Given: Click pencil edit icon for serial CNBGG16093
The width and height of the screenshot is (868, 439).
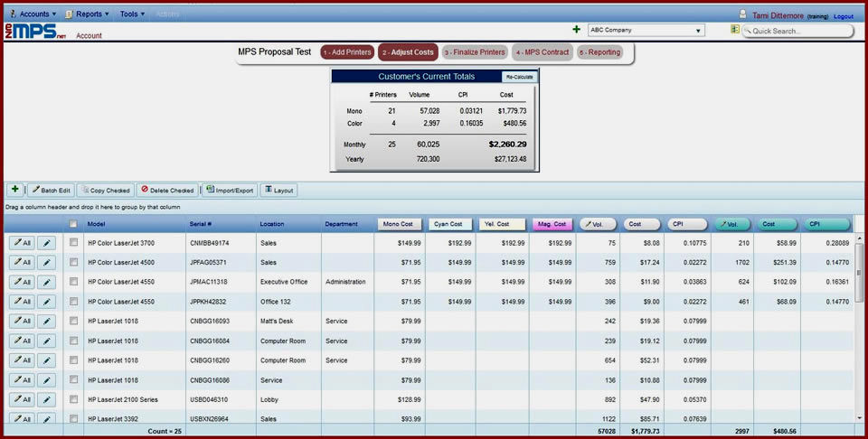Looking at the screenshot, I should [x=46, y=321].
